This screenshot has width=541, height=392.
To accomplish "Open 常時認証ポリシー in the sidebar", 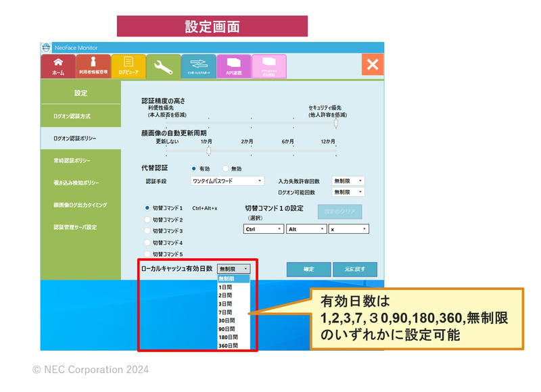I will click(x=80, y=161).
